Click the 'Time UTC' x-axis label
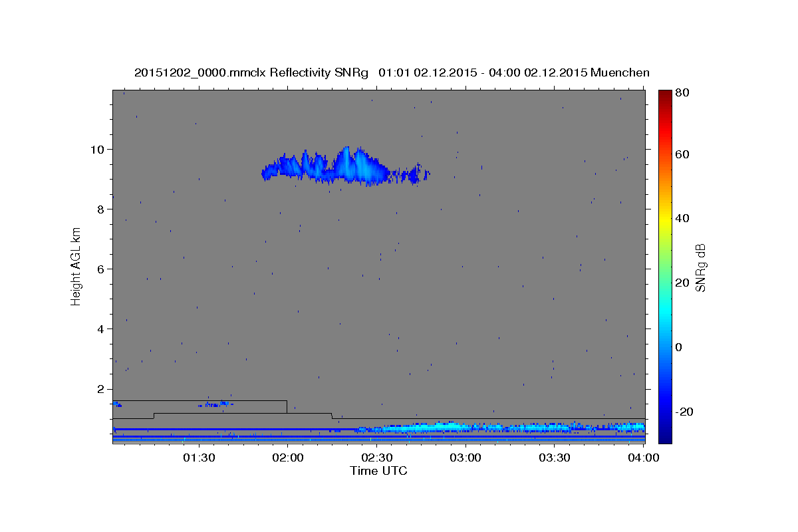 point(378,471)
